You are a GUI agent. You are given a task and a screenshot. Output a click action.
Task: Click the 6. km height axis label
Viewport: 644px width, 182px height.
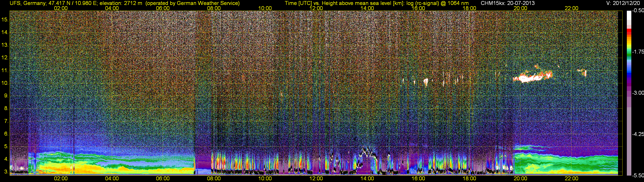coord(6,134)
